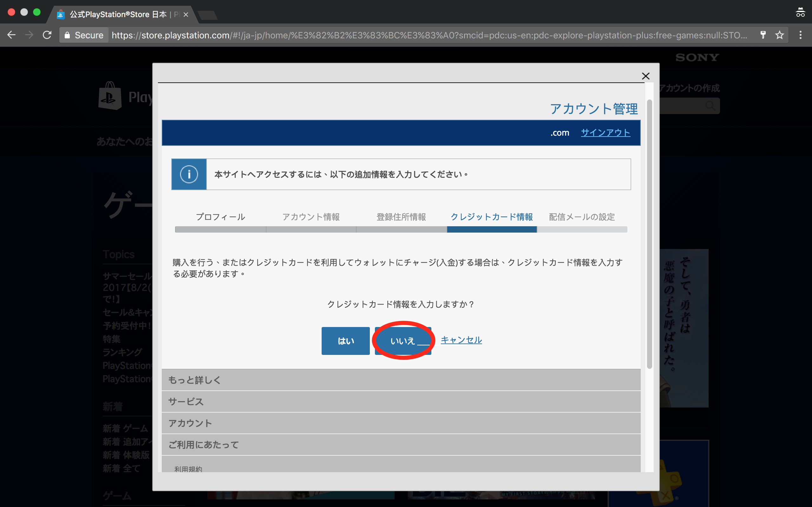Screen dimensions: 812x507
Task: Click the secure lock icon
Action: tap(67, 35)
